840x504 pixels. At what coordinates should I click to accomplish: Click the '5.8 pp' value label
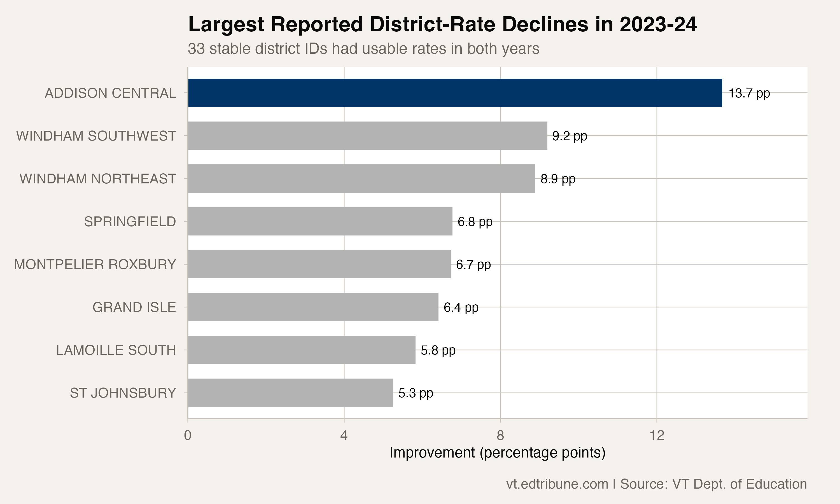point(438,350)
